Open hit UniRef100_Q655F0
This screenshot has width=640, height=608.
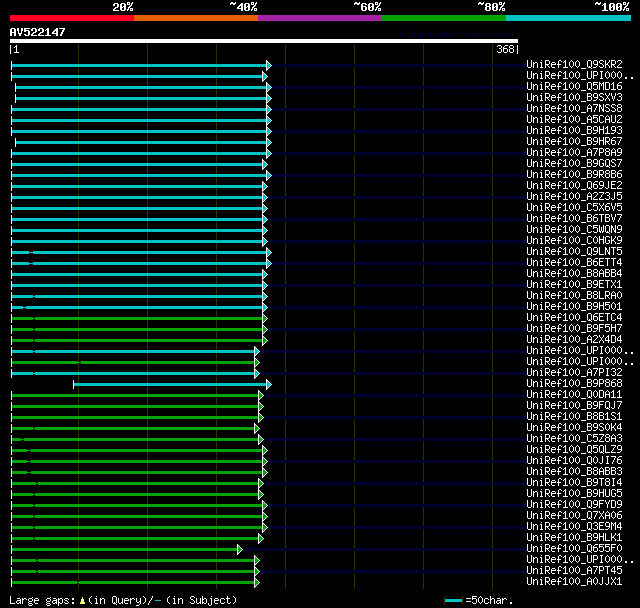click(x=574, y=549)
